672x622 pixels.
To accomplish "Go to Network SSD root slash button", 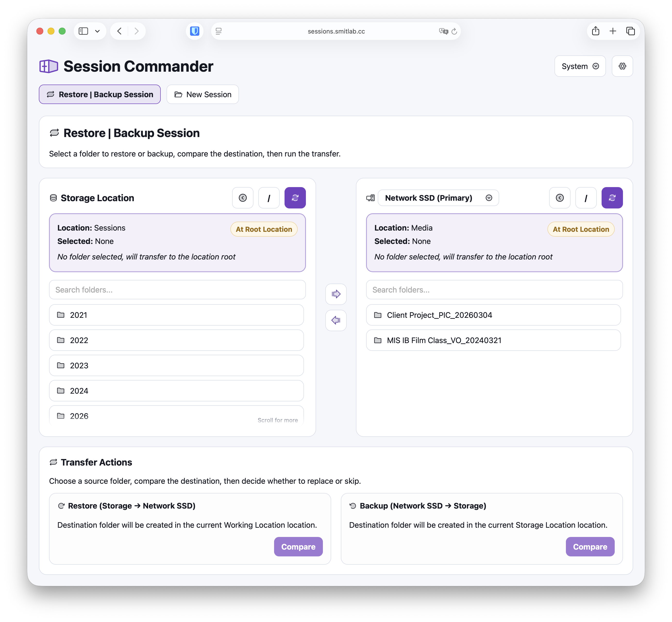I will tap(586, 198).
